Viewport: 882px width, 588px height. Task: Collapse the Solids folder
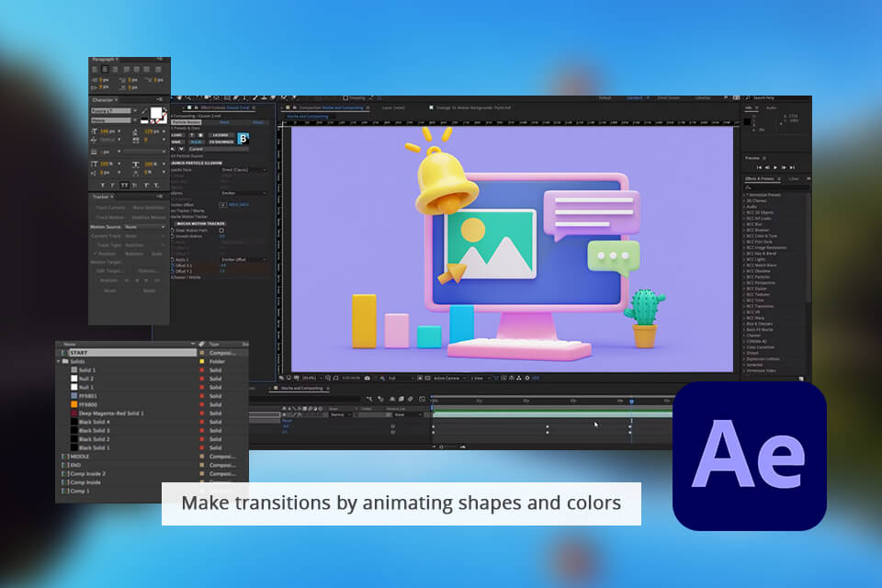coord(59,361)
